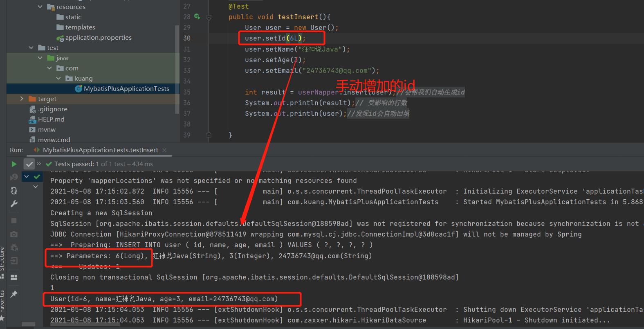Click the static folder icon

pyautogui.click(x=60, y=17)
